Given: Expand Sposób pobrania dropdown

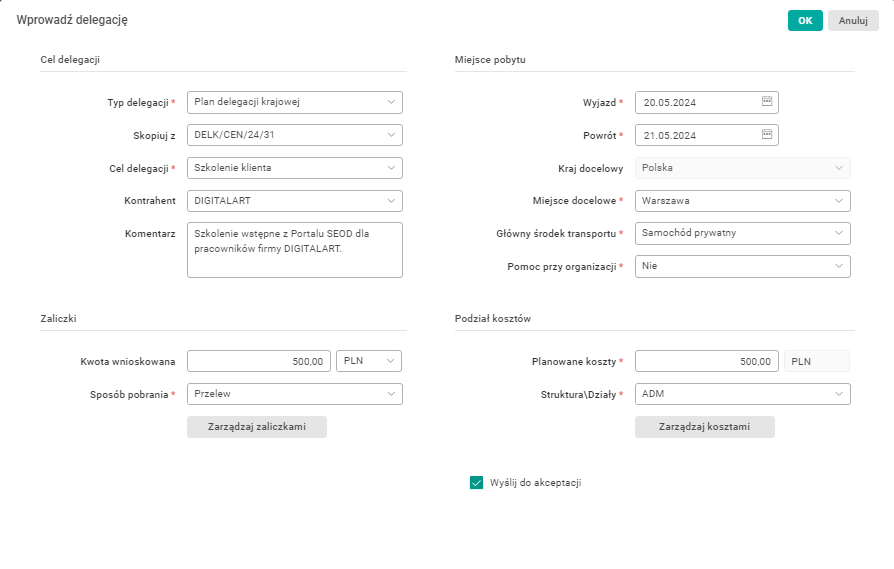Looking at the screenshot, I should (x=390, y=394).
